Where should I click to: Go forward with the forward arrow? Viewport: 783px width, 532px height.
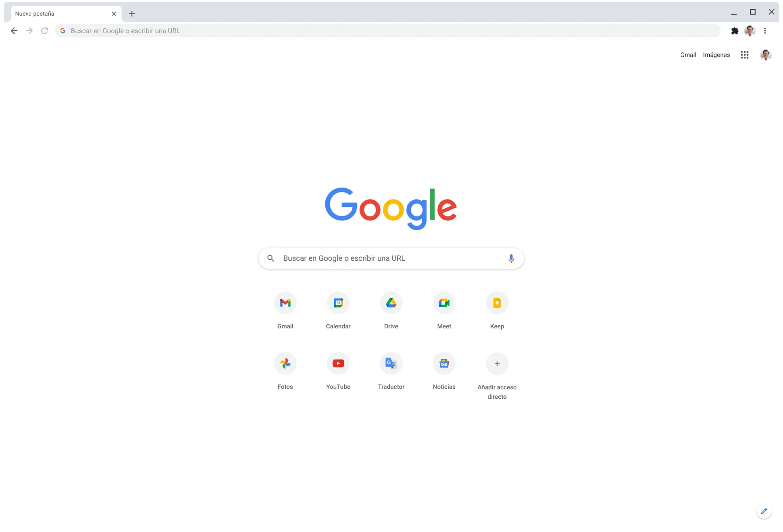coord(29,31)
